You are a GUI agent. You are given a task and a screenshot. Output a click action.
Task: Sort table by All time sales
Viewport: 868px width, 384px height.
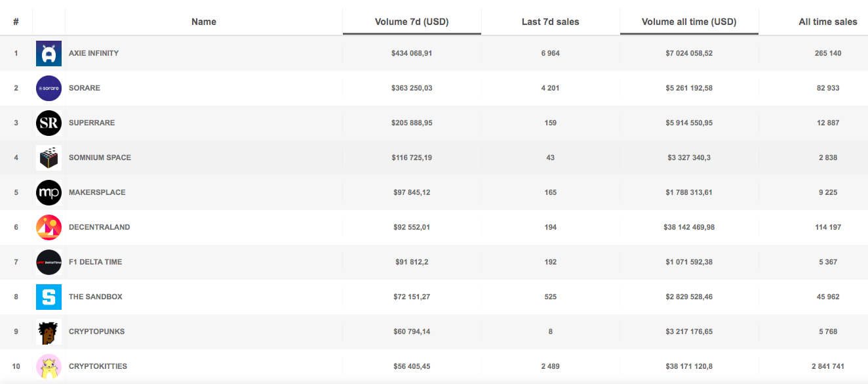point(828,22)
